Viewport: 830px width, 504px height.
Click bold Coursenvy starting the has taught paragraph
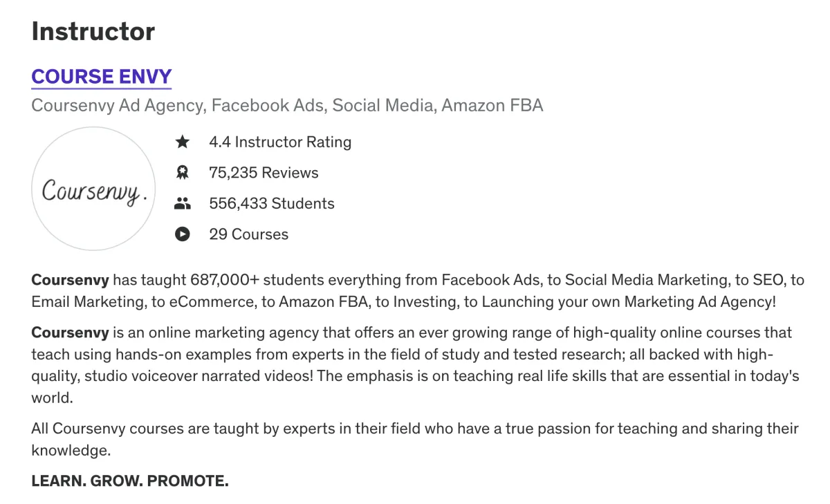point(70,280)
